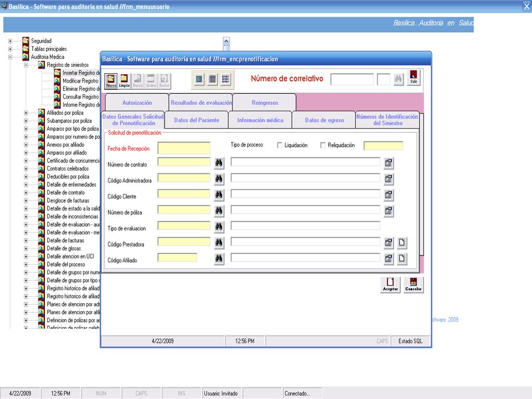The height and width of the screenshot is (399, 532).
Task: Expand the Afiliados por poliza node
Action: 26,112
